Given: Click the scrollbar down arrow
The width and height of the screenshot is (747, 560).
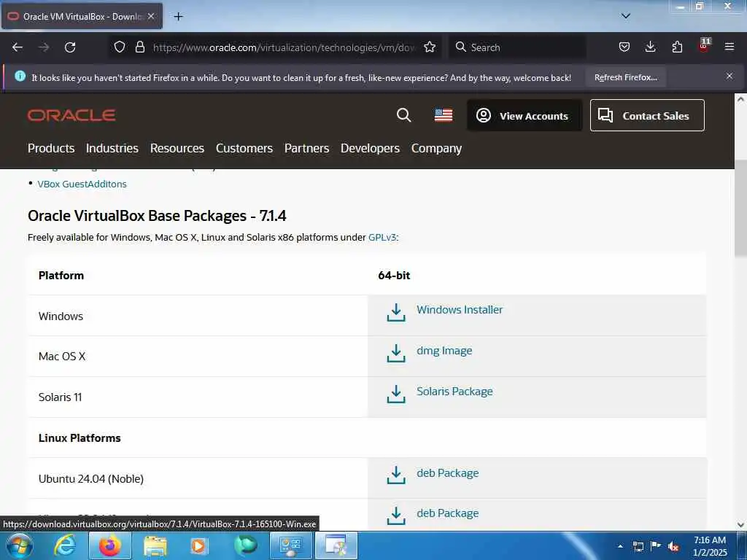Looking at the screenshot, I should point(740,525).
